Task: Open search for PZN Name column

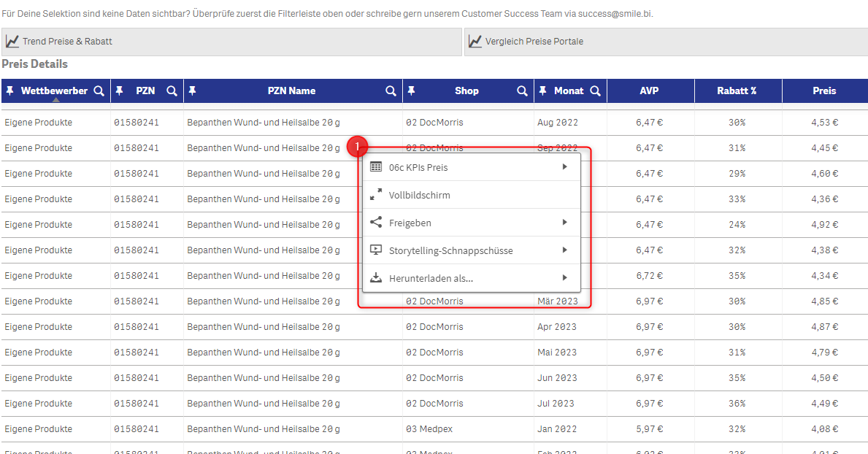Action: (391, 91)
